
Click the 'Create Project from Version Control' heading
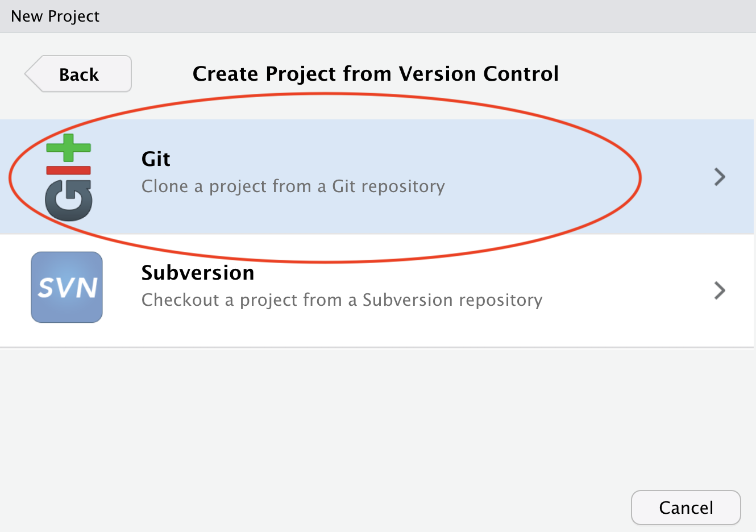[x=376, y=74]
